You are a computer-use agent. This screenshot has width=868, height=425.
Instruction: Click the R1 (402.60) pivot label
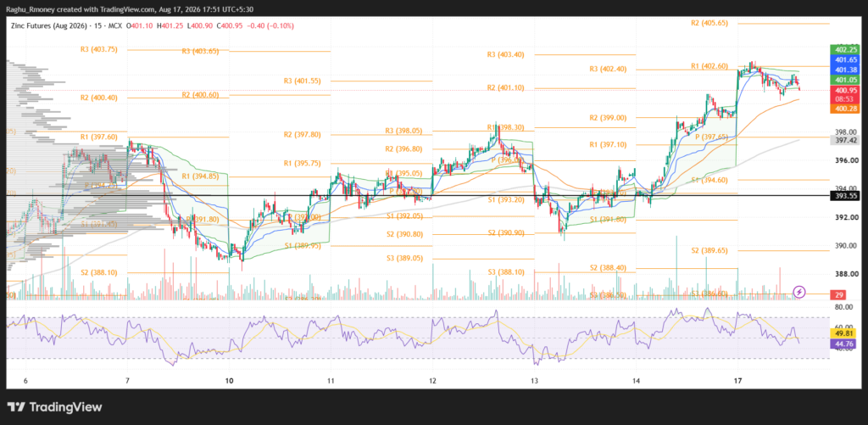(709, 66)
